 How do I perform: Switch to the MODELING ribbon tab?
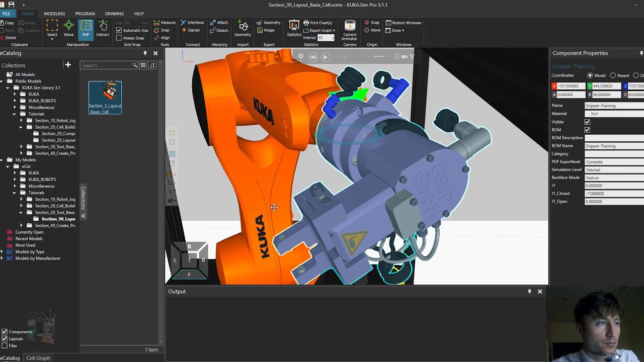[54, 14]
